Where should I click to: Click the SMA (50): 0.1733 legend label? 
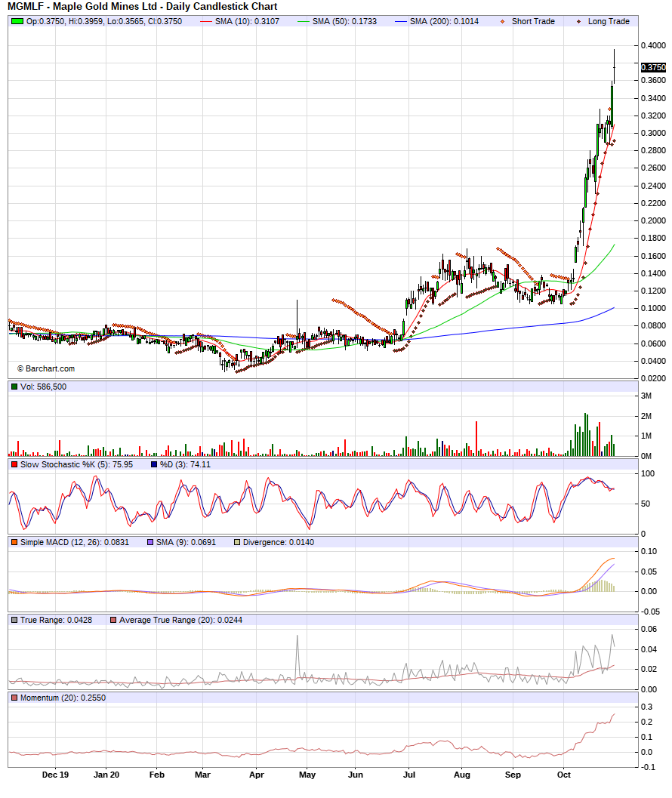pyautogui.click(x=344, y=21)
